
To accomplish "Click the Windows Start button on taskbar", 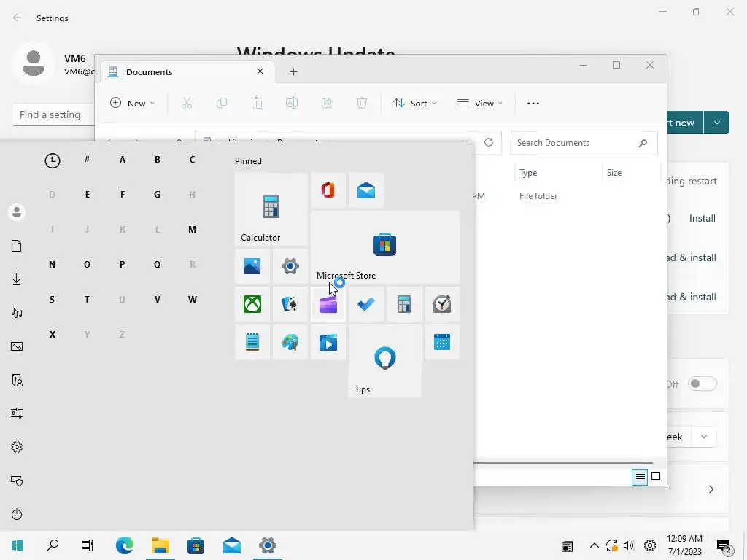I will [x=18, y=545].
